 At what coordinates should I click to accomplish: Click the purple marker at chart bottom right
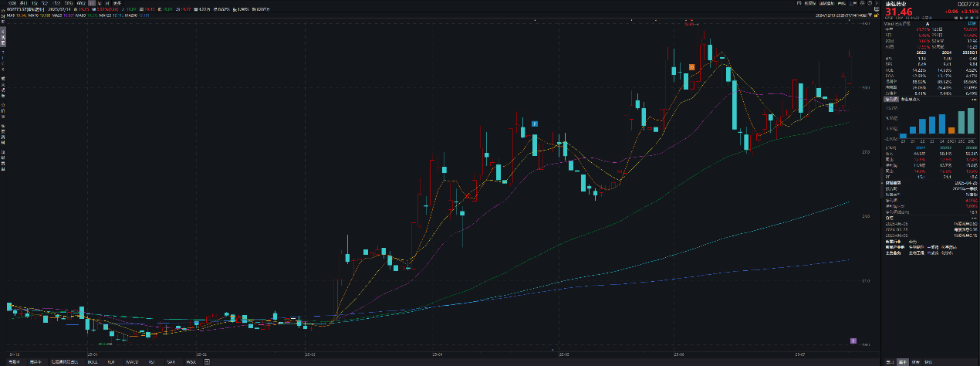(x=853, y=340)
